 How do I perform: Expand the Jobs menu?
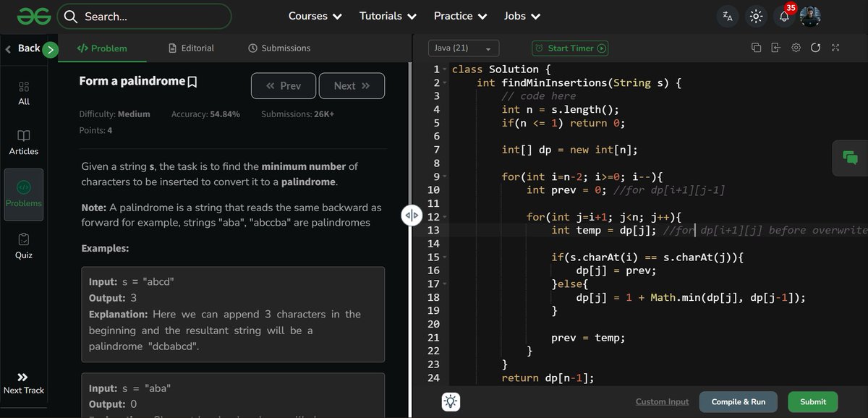coord(522,15)
